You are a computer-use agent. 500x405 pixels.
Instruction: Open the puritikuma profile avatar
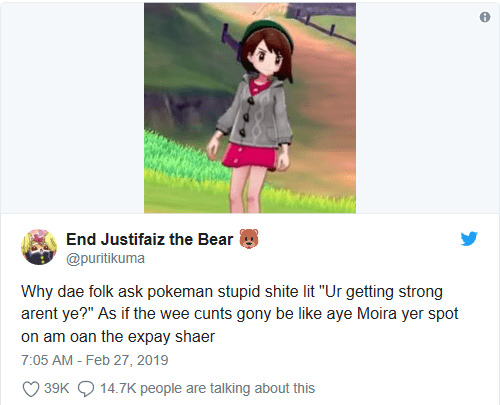coord(39,247)
